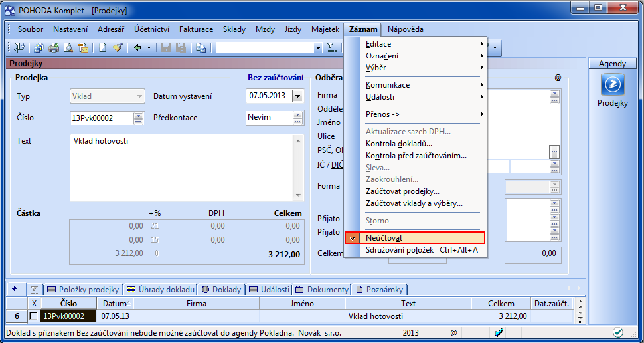Click the filter tab icon beside asterisk tab
This screenshot has width=644, height=343.
[34, 290]
